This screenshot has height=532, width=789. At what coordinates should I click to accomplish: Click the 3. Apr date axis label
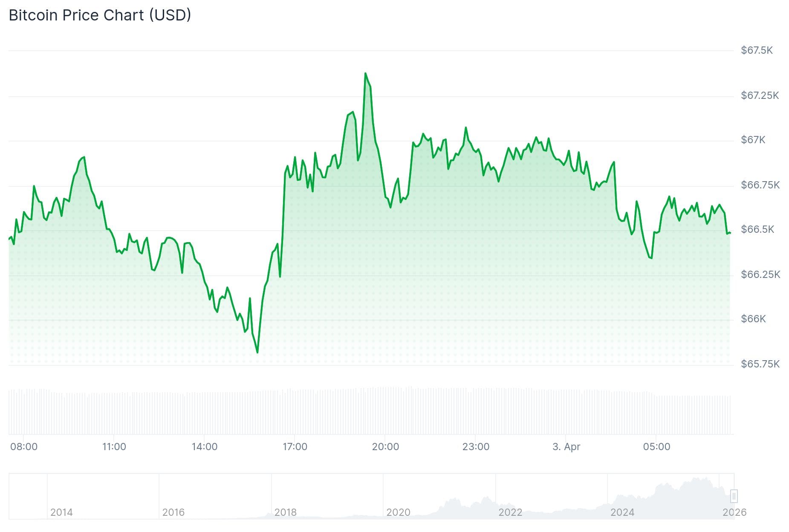point(566,447)
